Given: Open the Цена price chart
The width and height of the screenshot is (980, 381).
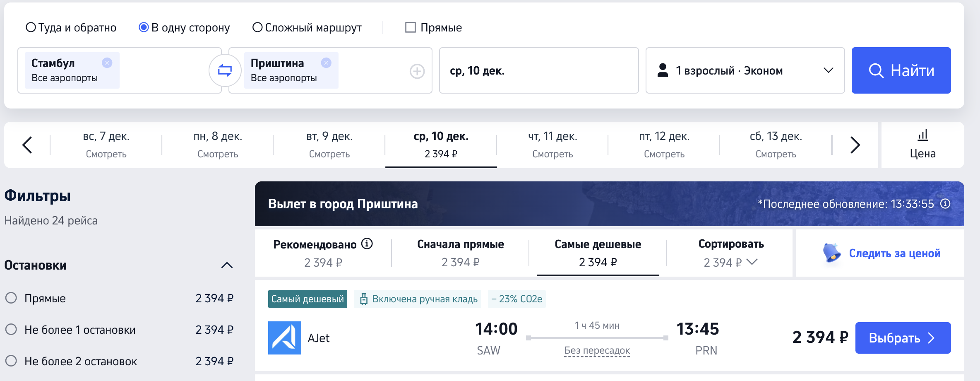Looking at the screenshot, I should 922,145.
